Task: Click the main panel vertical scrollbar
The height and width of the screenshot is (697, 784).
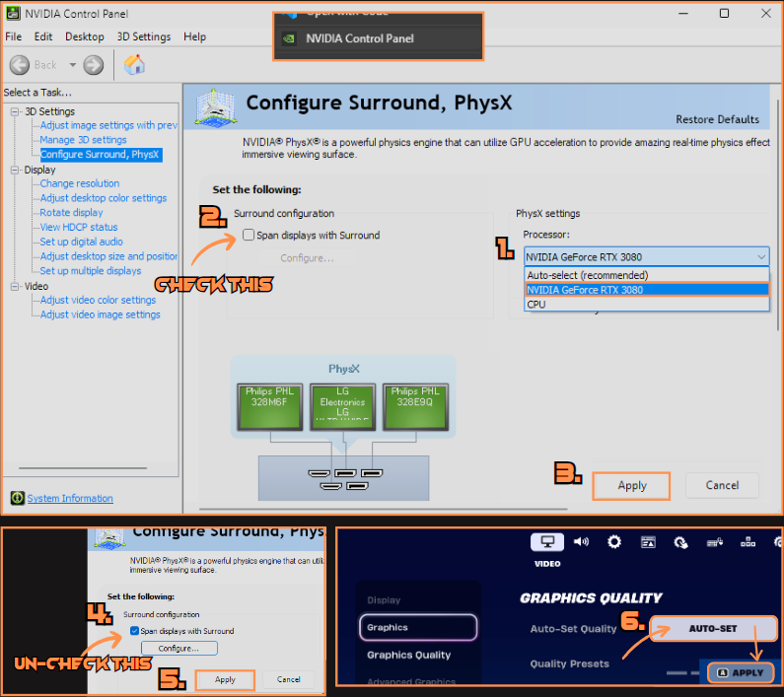Action: (778, 215)
